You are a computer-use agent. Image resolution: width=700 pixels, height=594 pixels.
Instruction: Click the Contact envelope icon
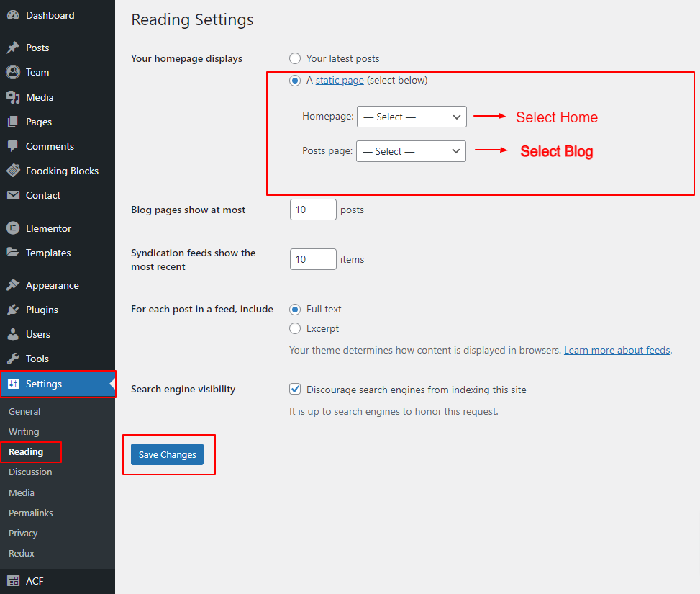point(13,195)
